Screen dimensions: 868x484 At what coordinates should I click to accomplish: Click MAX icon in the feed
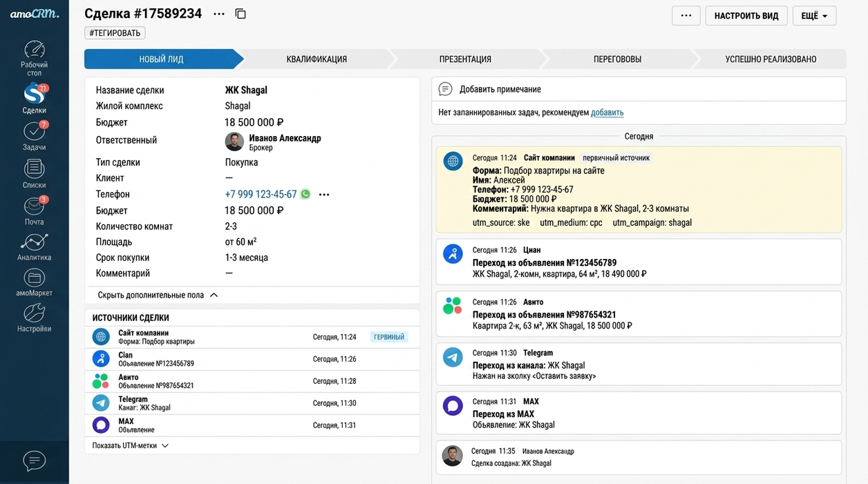(x=453, y=405)
